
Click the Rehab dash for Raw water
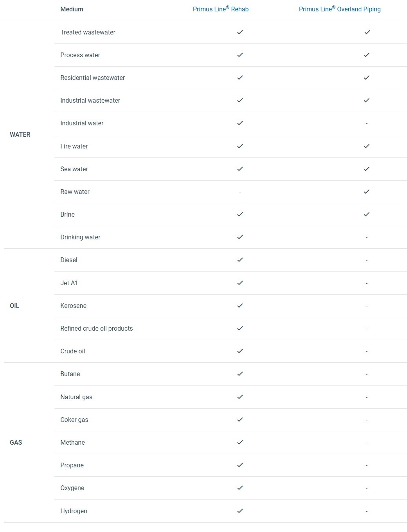click(x=240, y=192)
